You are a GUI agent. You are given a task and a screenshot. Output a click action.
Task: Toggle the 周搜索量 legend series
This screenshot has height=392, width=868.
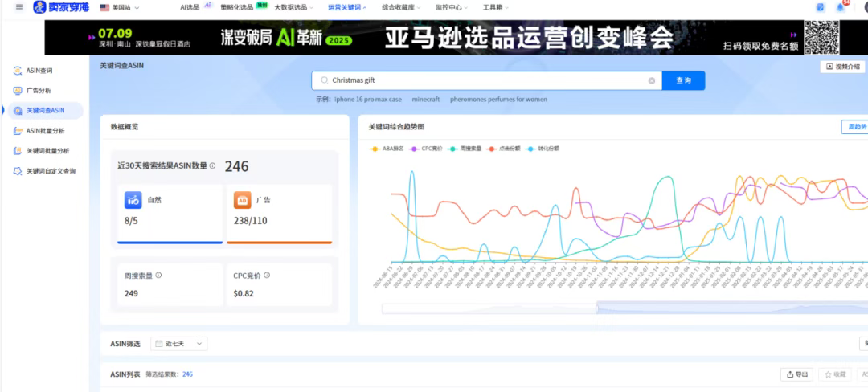(x=464, y=149)
